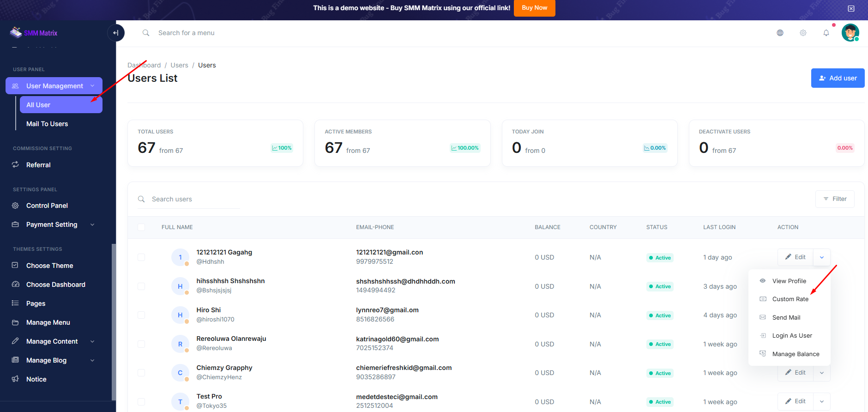
Task: Click the R avatar for Rereoluwa Olanrewaju
Action: (180, 344)
